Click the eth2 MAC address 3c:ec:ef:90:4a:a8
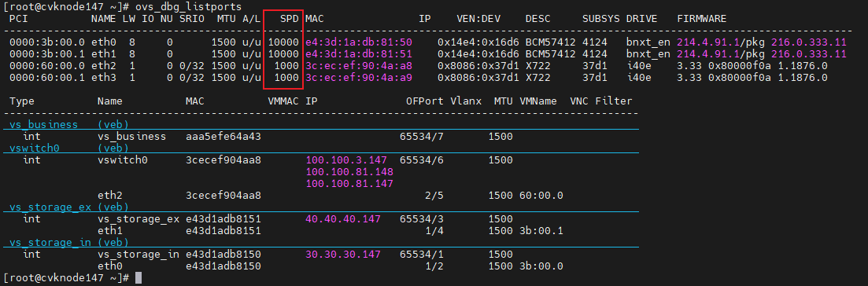 [x=359, y=66]
